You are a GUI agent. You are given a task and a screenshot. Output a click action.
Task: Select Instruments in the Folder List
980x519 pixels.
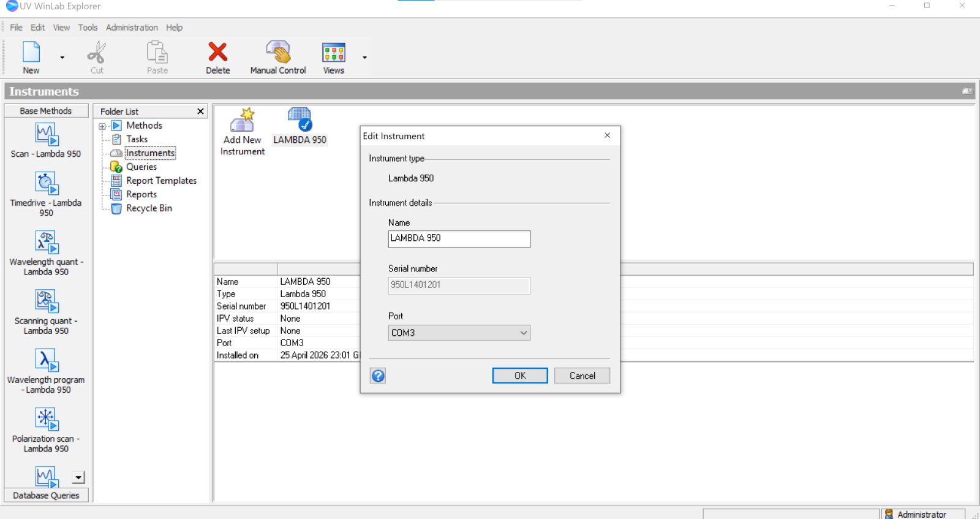pyautogui.click(x=150, y=153)
